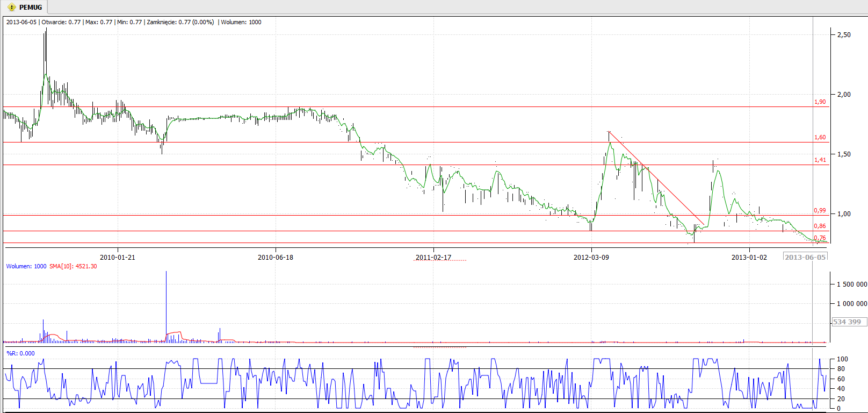Click the highlighted 2013-06-05 cursor date
The width and height of the screenshot is (868, 413).
[805, 257]
